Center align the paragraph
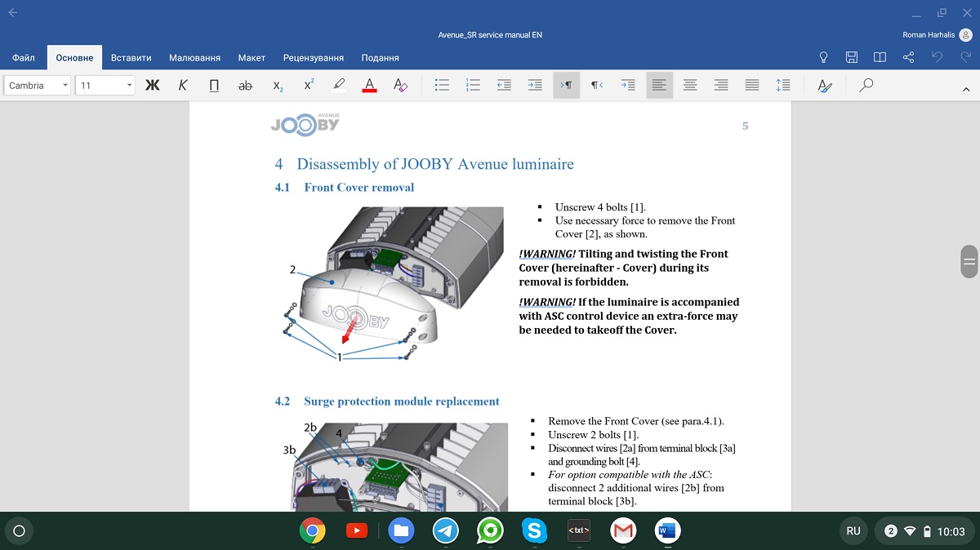 690,85
